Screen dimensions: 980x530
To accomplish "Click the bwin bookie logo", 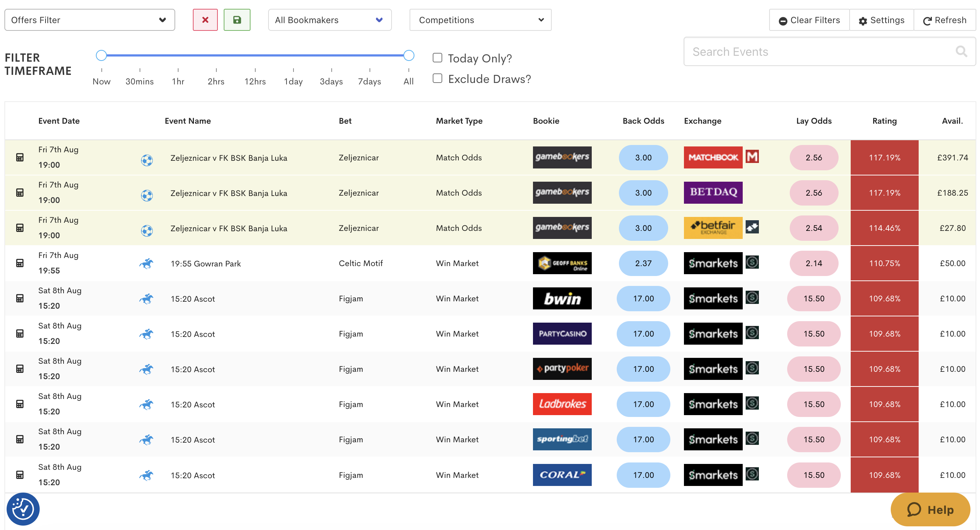I will (562, 298).
